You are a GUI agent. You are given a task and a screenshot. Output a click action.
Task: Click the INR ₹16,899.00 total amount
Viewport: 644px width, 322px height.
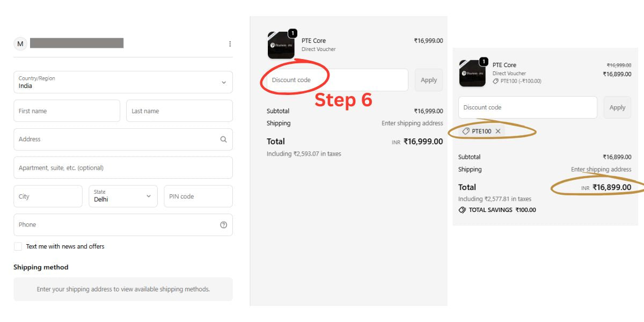click(x=606, y=187)
